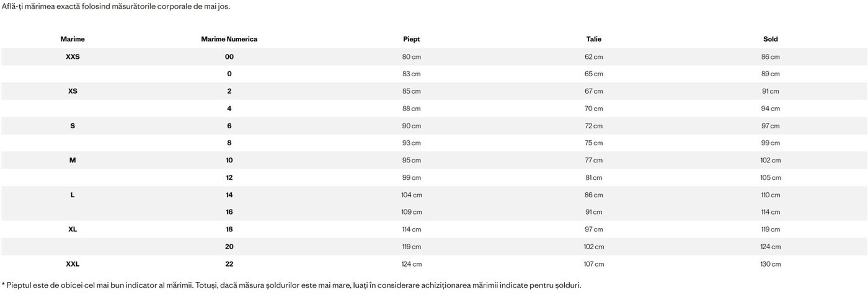Viewport: 868px width, 297px height.
Task: Click the Marime Numerica column header
Action: point(229,39)
